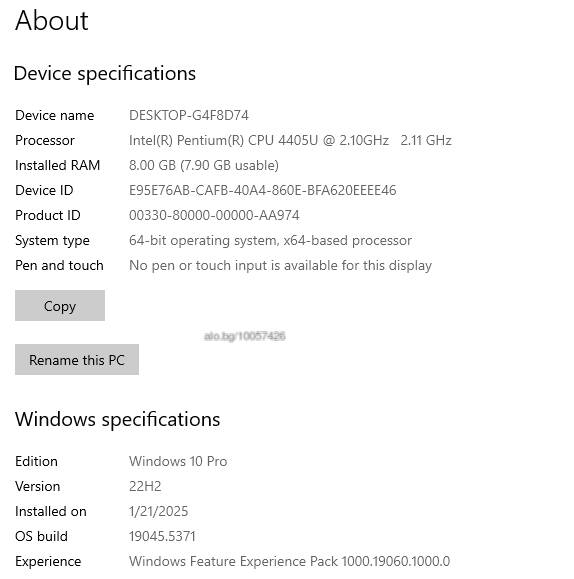The image size is (574, 579).
Task: Select the Windows 10 Pro edition value
Action: coord(178,462)
